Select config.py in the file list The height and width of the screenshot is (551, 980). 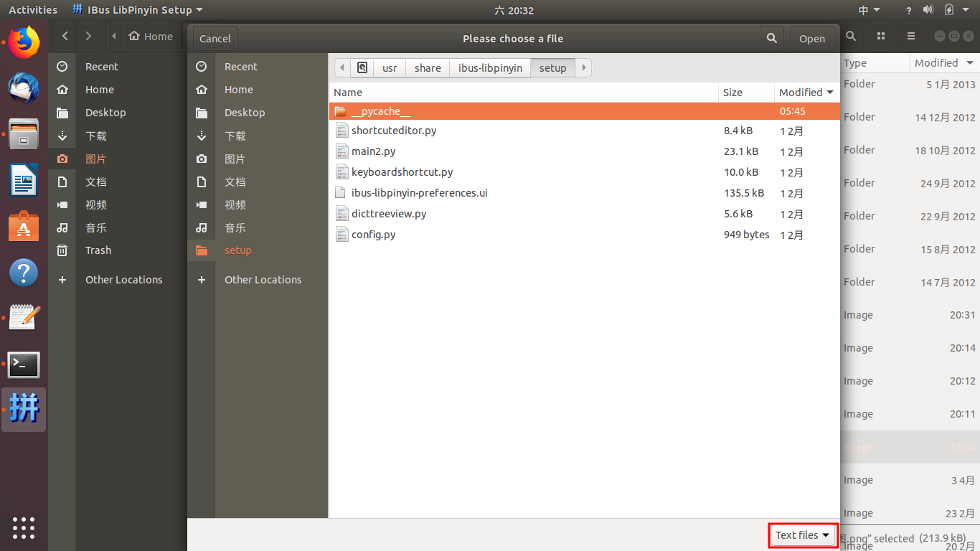coord(584,235)
